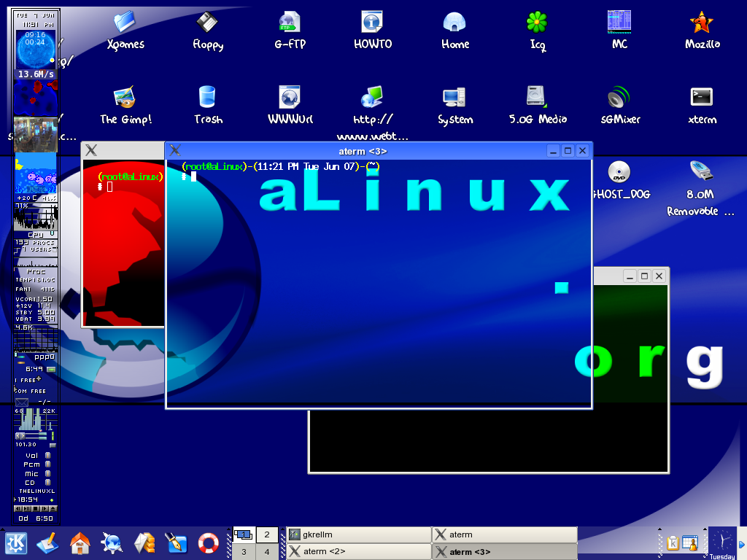Image resolution: width=747 pixels, height=560 pixels.
Task: Open the http://www.webt... link icon
Action: pyautogui.click(x=372, y=97)
